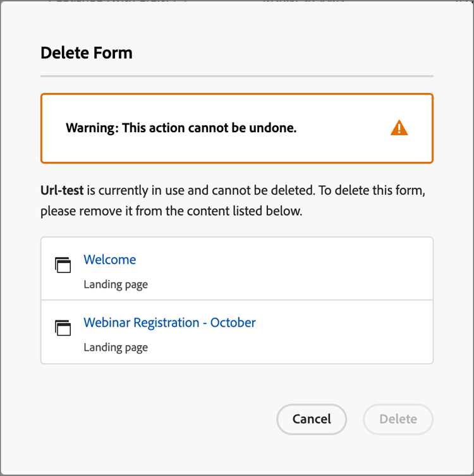Click the bold Url-test form name

click(62, 190)
